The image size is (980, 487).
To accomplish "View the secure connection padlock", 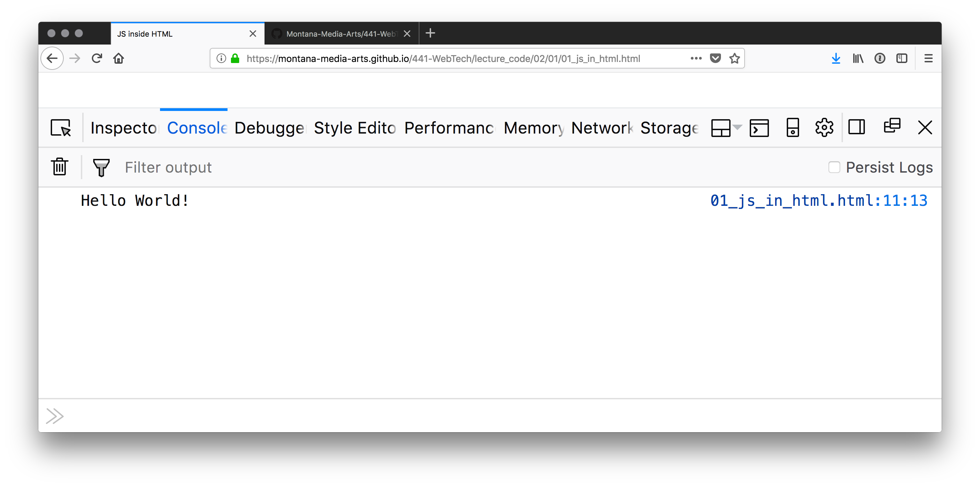I will (235, 58).
